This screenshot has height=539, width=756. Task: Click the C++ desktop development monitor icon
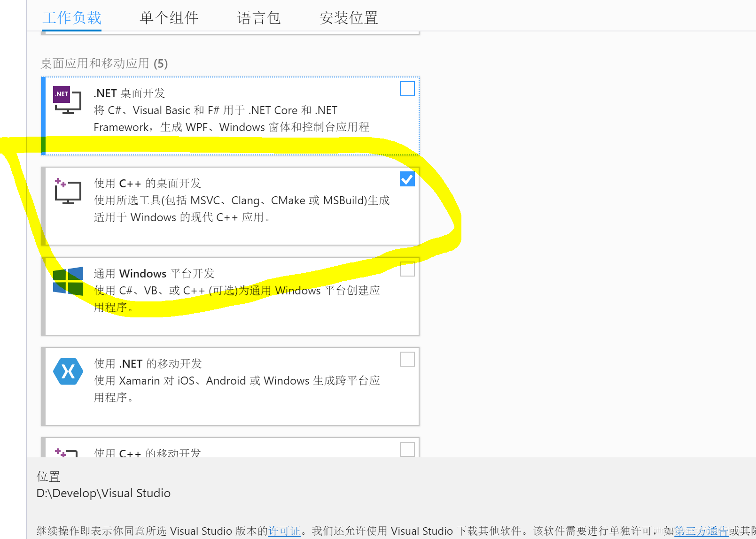coord(68,191)
